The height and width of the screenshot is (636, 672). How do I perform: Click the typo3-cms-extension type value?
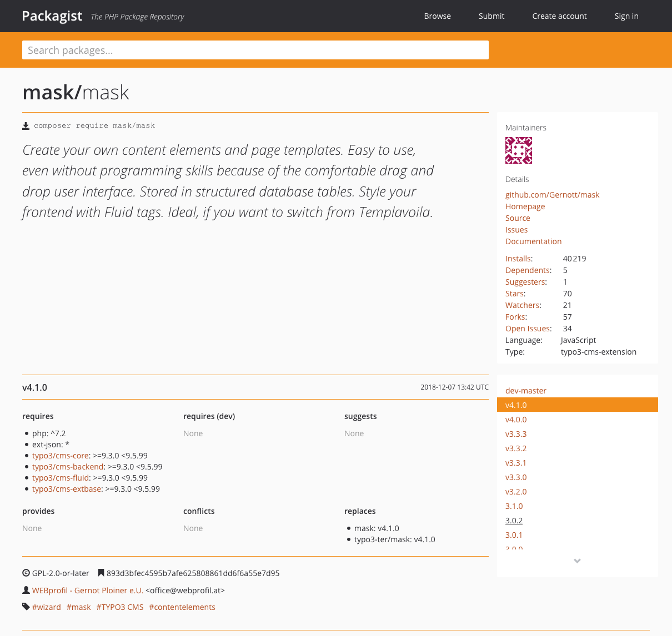pos(599,352)
